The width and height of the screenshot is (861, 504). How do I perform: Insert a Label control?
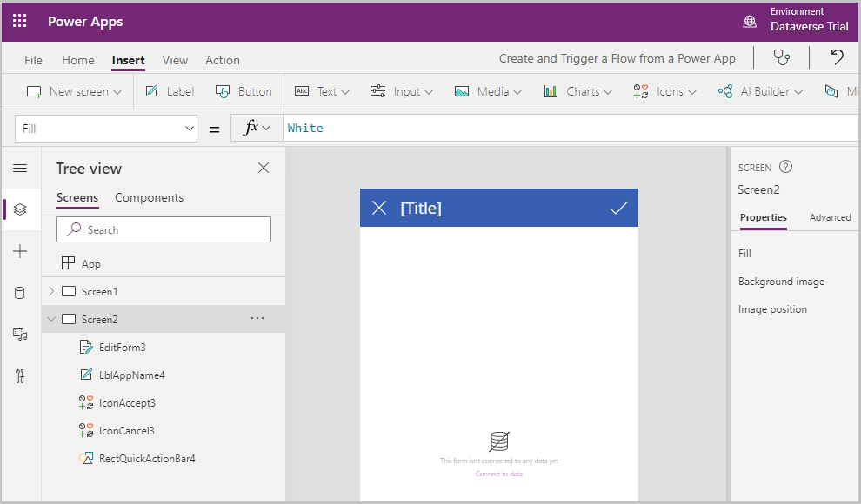[170, 91]
